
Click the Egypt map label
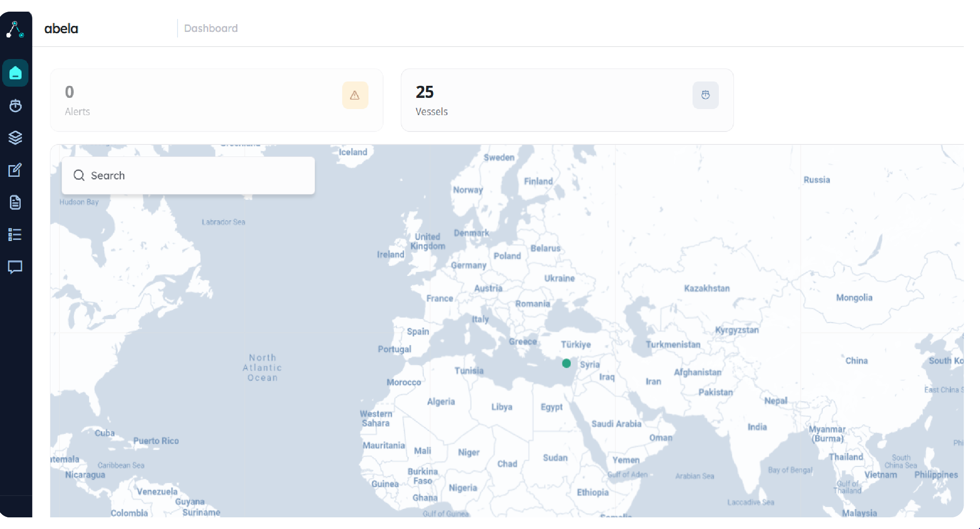pos(552,407)
